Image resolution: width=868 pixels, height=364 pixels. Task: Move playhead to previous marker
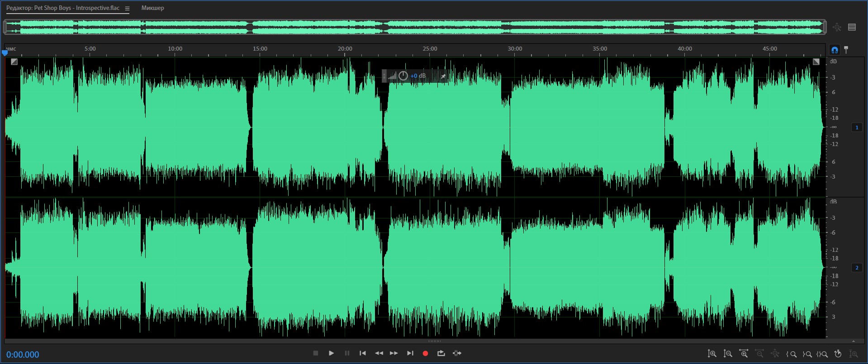pyautogui.click(x=363, y=353)
